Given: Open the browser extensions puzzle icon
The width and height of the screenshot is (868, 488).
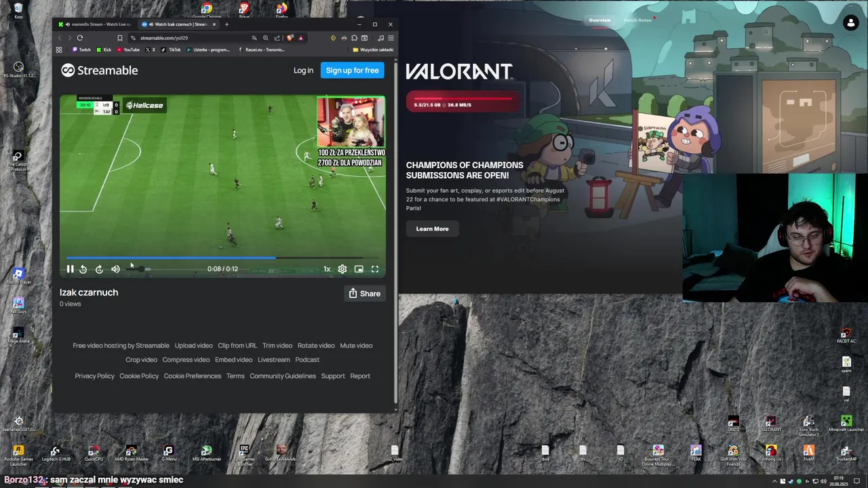Looking at the screenshot, I should tap(354, 38).
